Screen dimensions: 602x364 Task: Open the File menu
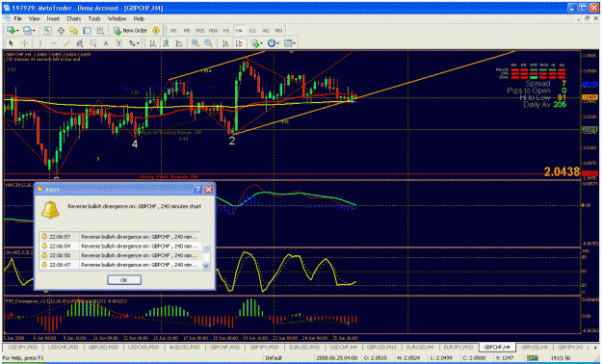[x=17, y=18]
